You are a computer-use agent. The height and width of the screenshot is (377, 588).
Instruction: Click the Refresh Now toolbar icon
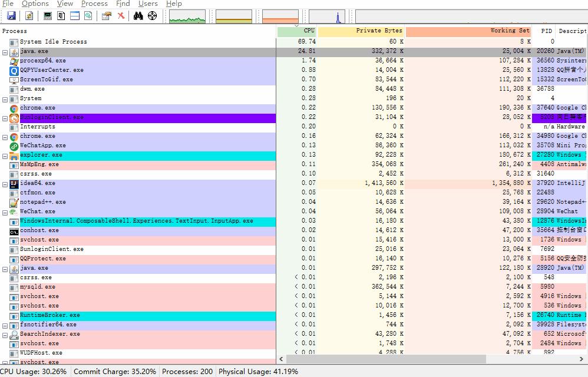(x=28, y=16)
